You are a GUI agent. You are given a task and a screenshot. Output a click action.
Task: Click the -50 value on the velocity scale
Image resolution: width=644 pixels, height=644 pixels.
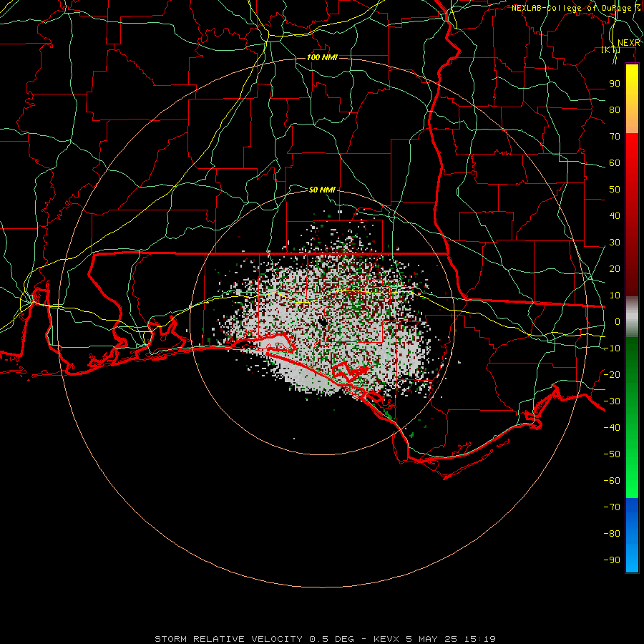coord(612,454)
